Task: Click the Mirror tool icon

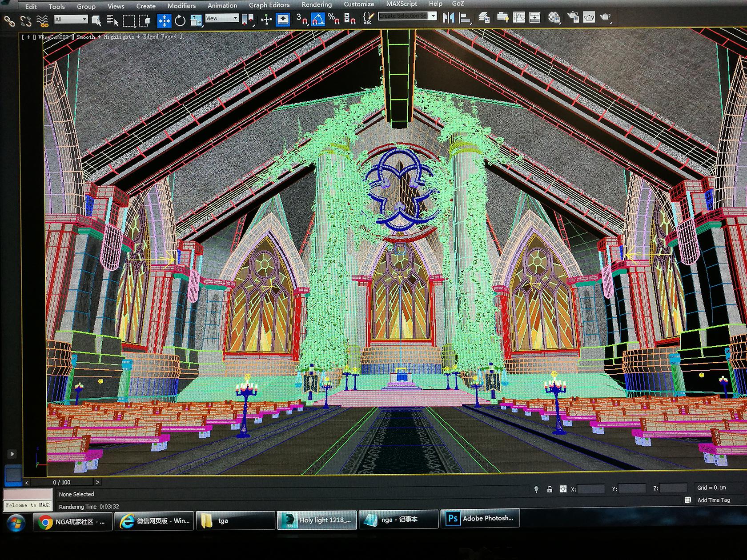Action: [448, 18]
